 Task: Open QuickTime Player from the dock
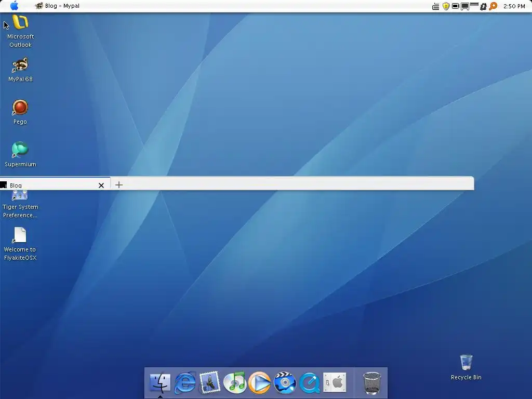(310, 383)
